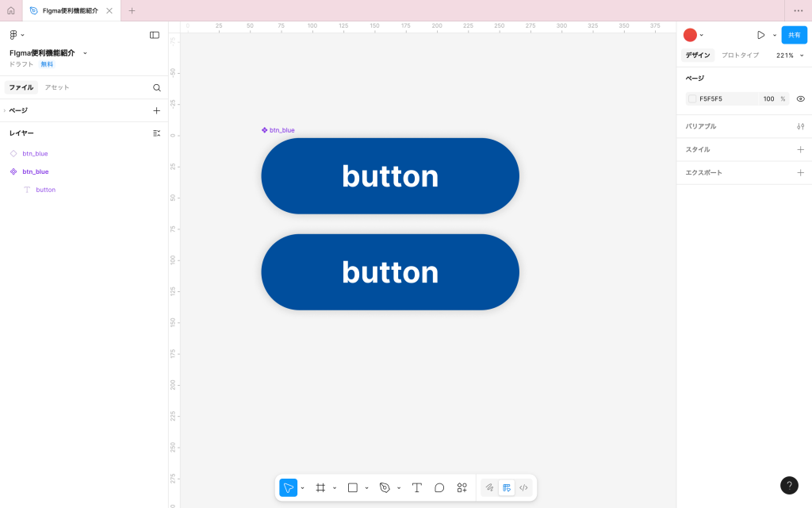
Task: Select the Comment tool
Action: tap(439, 487)
